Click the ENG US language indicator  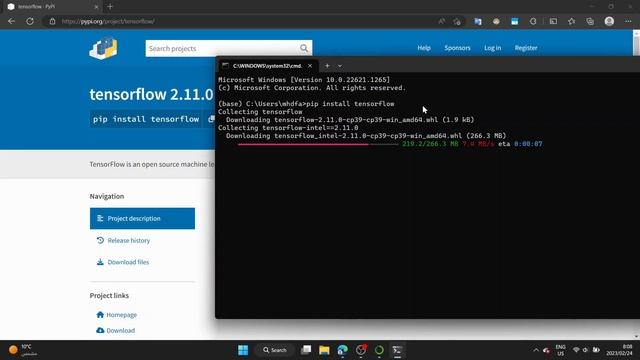click(560, 350)
